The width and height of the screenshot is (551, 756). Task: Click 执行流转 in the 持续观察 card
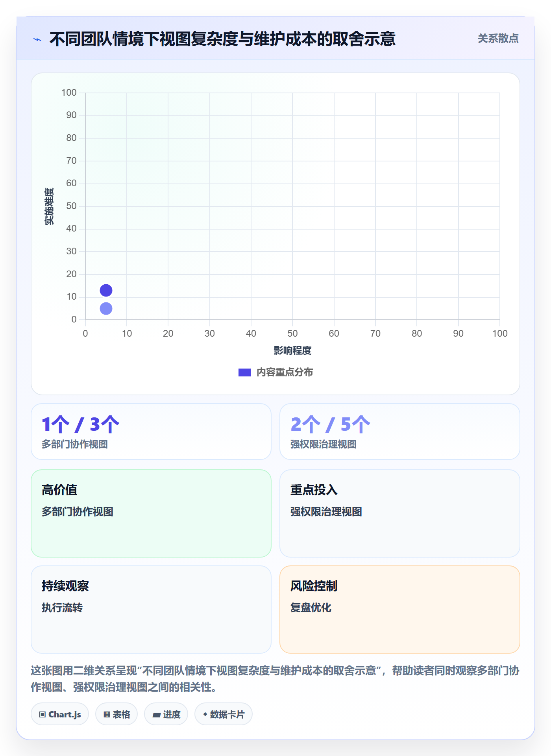(62, 608)
